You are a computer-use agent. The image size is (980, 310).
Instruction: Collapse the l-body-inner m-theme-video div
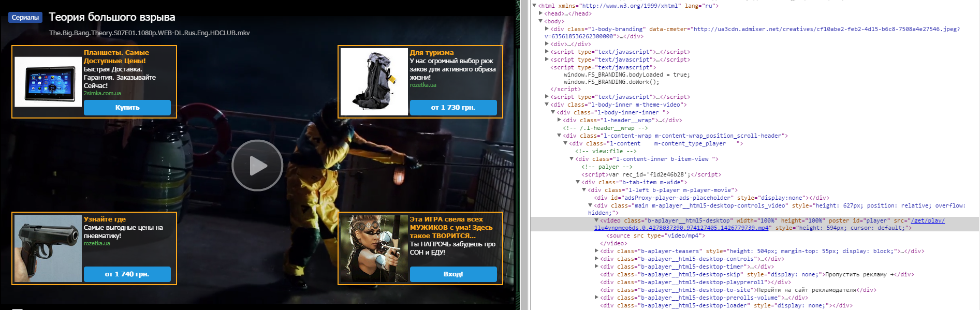pos(547,105)
